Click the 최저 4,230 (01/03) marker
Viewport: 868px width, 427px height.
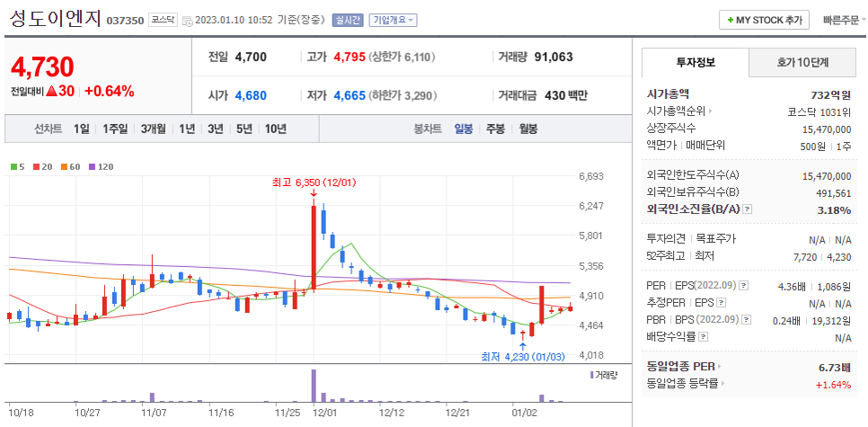click(x=523, y=357)
